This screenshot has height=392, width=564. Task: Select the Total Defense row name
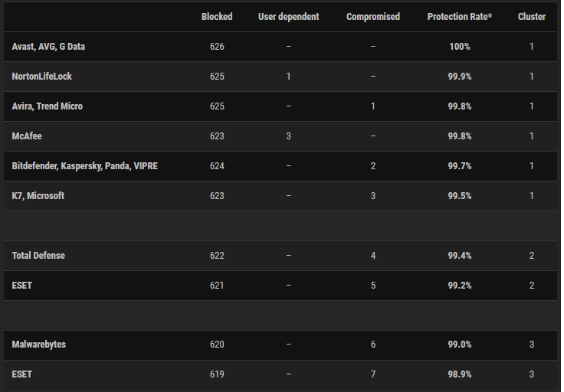tap(38, 256)
